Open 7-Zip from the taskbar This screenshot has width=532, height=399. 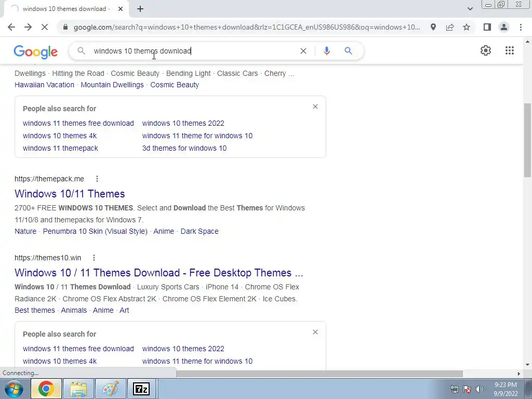click(x=141, y=389)
